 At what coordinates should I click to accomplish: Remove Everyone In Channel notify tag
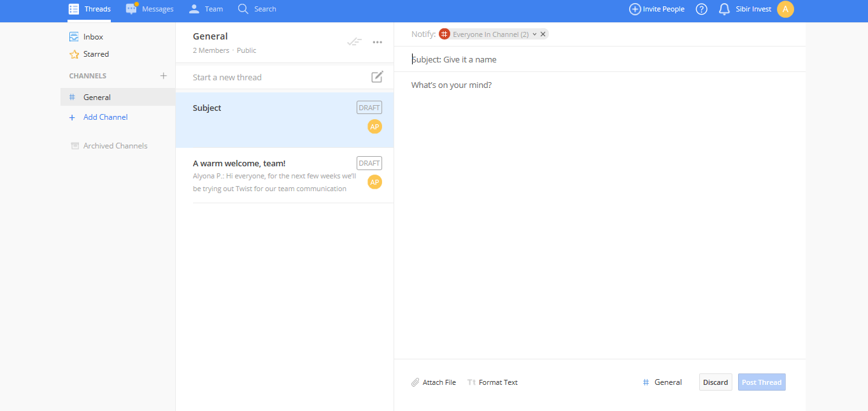(543, 34)
